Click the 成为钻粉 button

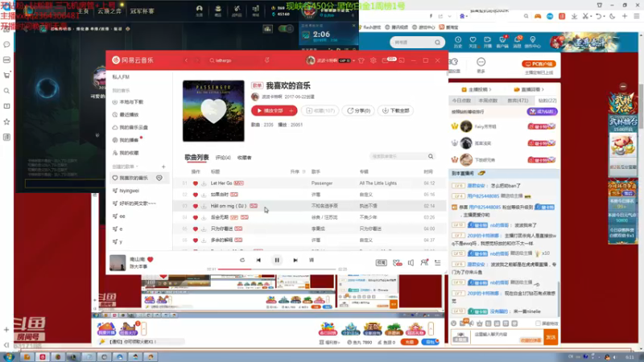542,112
